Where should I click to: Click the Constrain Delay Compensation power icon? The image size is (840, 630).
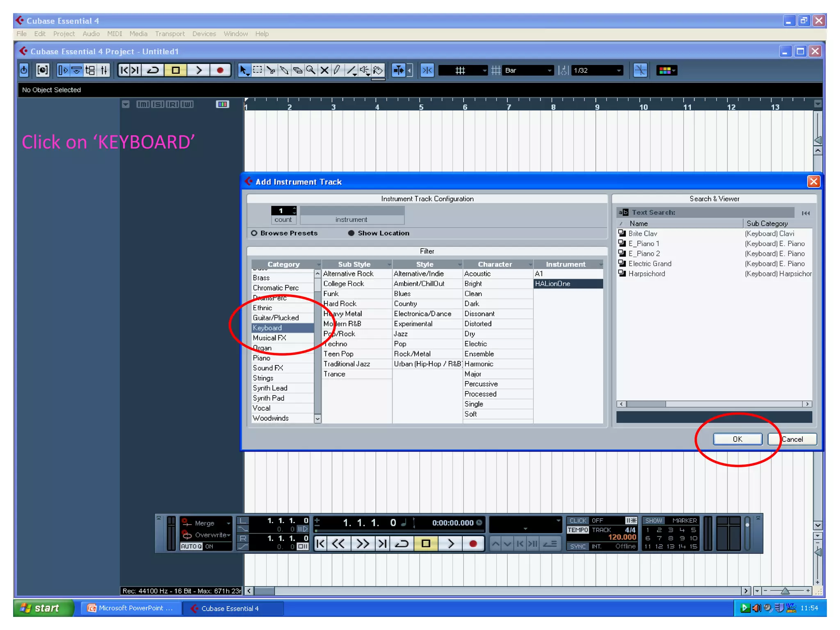[x=24, y=71]
